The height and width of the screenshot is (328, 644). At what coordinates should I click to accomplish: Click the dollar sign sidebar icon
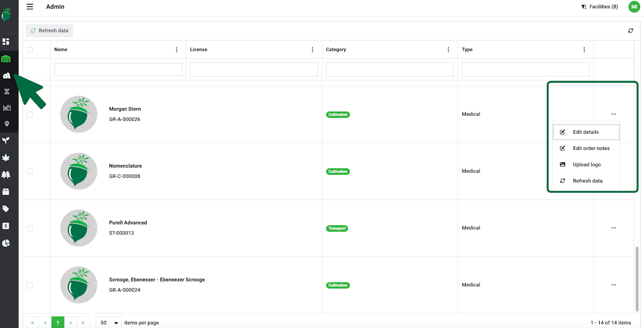coord(6,226)
